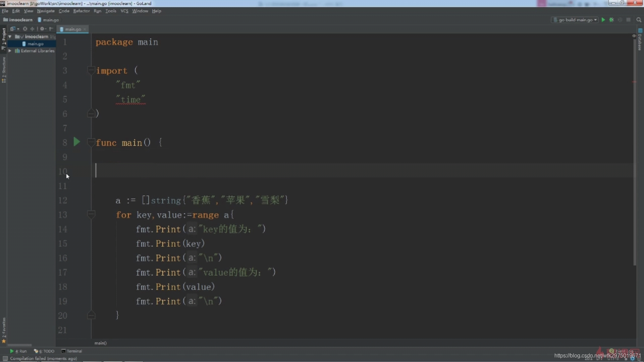Open the Navigate menu
The width and height of the screenshot is (644, 362).
point(46,11)
